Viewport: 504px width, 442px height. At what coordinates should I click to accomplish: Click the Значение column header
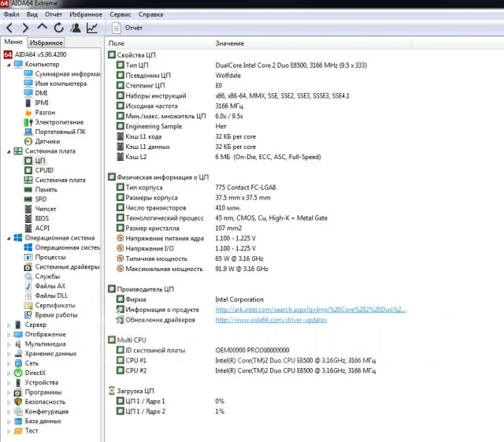229,43
